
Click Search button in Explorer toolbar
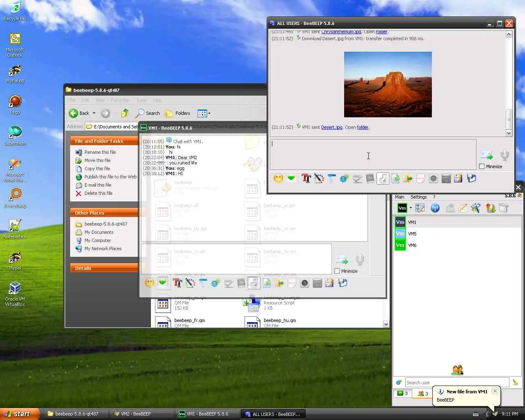point(148,113)
